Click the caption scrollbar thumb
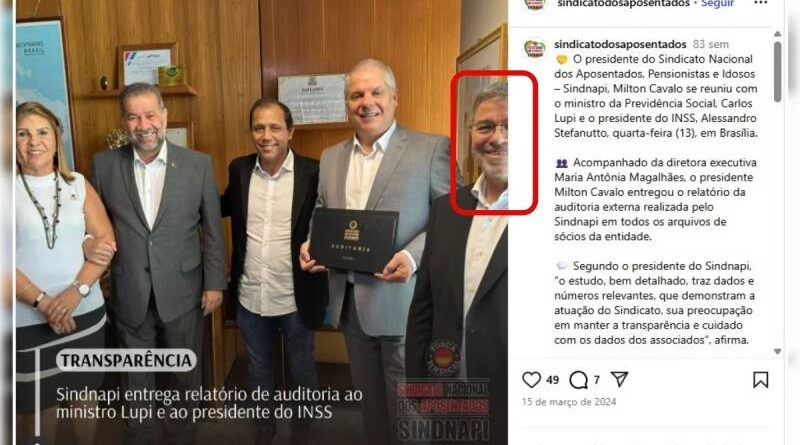Image resolution: width=800 pixels, height=445 pixels. [777, 71]
